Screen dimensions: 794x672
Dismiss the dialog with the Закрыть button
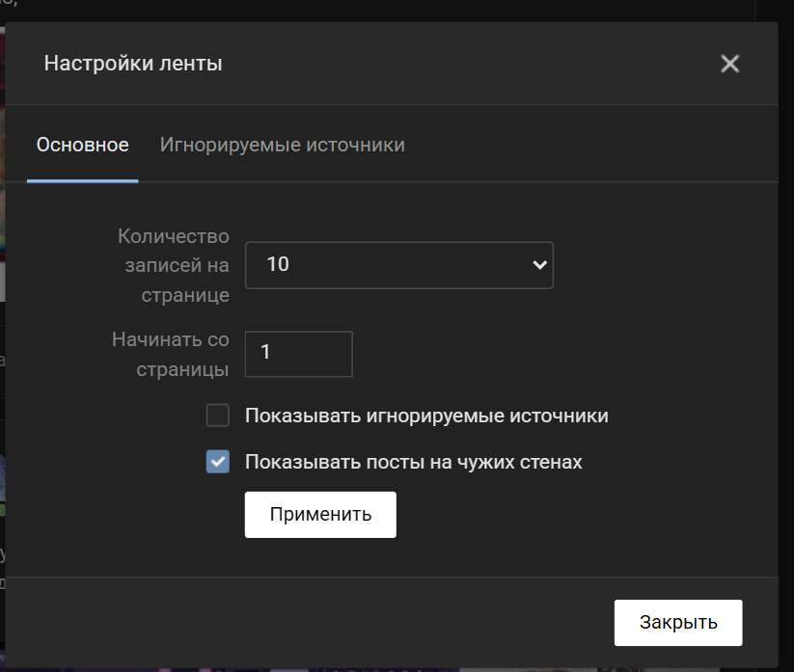coord(678,623)
